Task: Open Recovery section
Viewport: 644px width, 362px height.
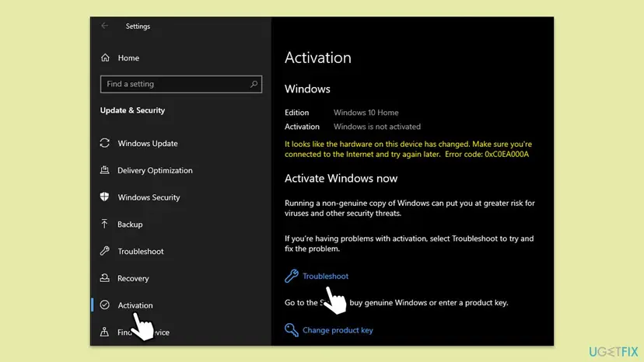Action: click(133, 278)
